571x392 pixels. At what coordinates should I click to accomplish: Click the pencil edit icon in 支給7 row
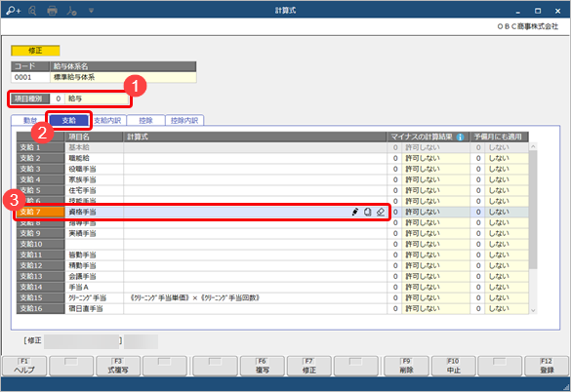(355, 212)
